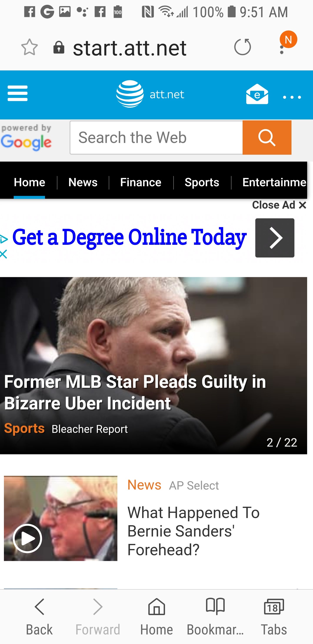Type in the Search the Web field
This screenshot has width=313, height=644.
(x=156, y=138)
